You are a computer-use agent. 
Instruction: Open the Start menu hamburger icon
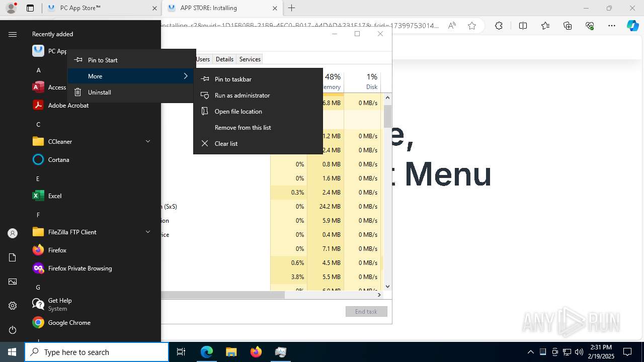coord(13,34)
